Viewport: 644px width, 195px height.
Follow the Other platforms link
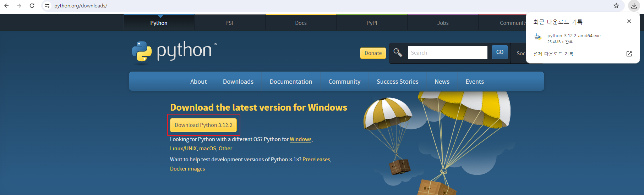click(x=225, y=149)
